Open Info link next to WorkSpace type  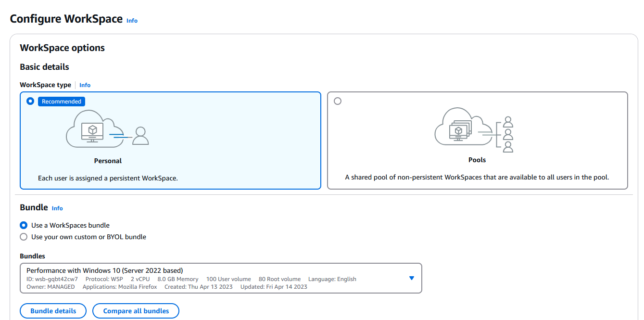click(85, 85)
